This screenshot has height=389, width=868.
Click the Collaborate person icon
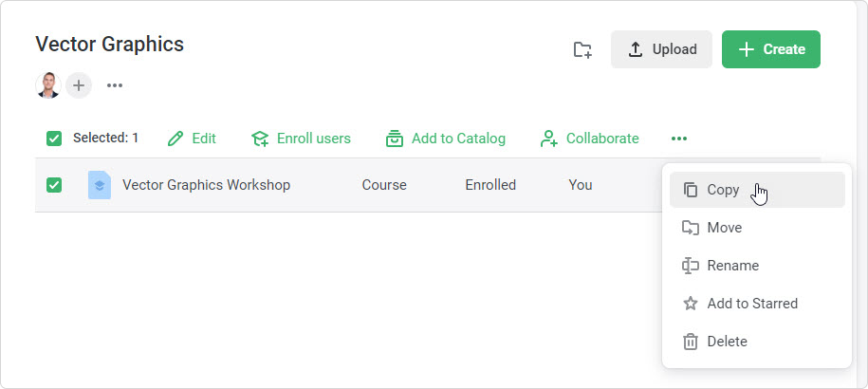coord(548,139)
